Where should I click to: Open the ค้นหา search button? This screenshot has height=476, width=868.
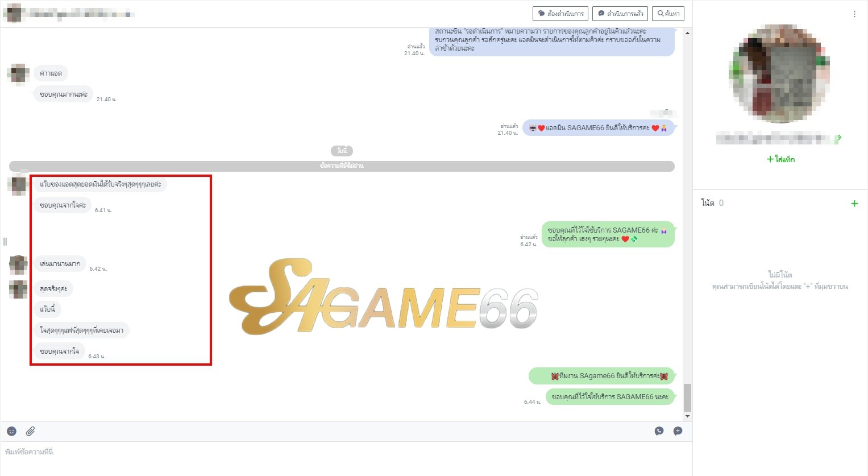tap(668, 14)
